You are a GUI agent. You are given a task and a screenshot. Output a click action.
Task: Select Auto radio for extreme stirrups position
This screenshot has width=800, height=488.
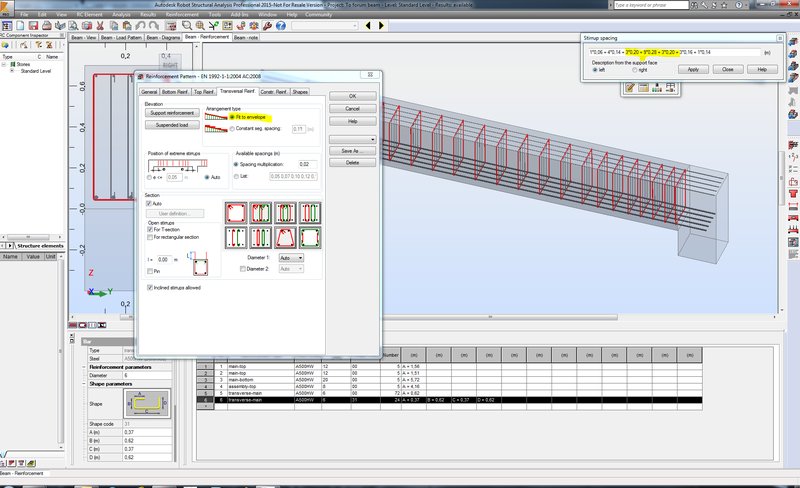pos(207,177)
